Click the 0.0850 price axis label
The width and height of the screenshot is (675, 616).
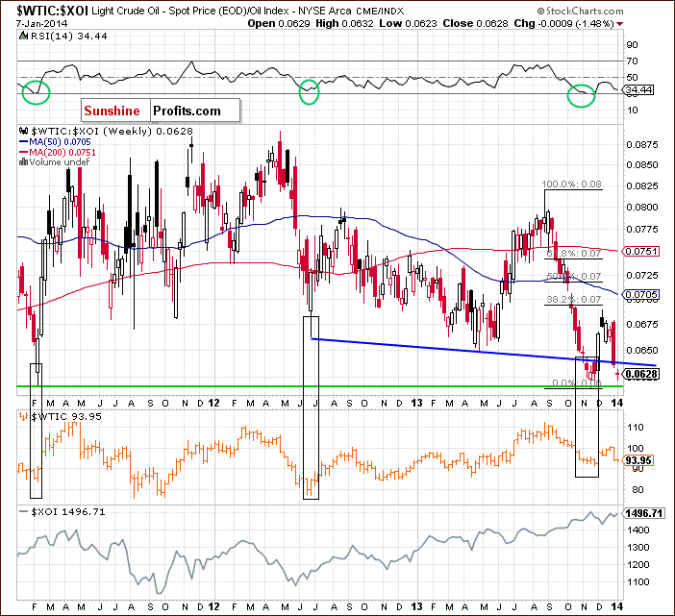coord(642,165)
